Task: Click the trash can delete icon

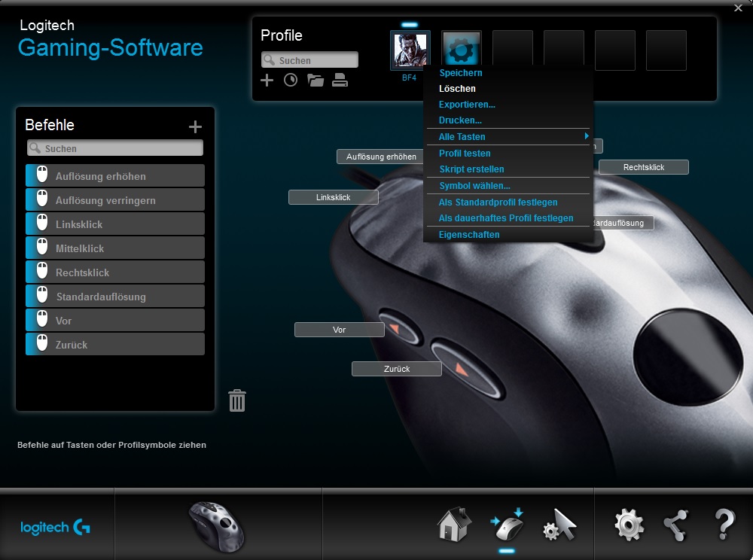Action: (236, 400)
